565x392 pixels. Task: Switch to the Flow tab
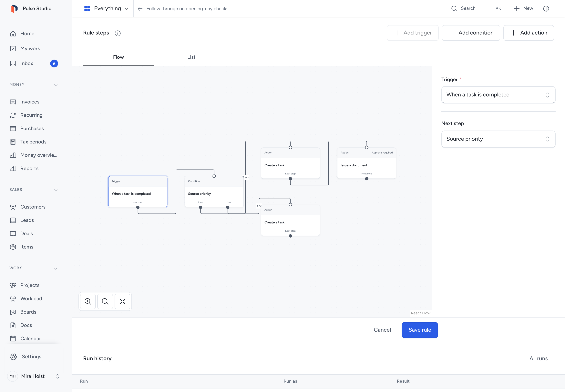click(x=118, y=57)
